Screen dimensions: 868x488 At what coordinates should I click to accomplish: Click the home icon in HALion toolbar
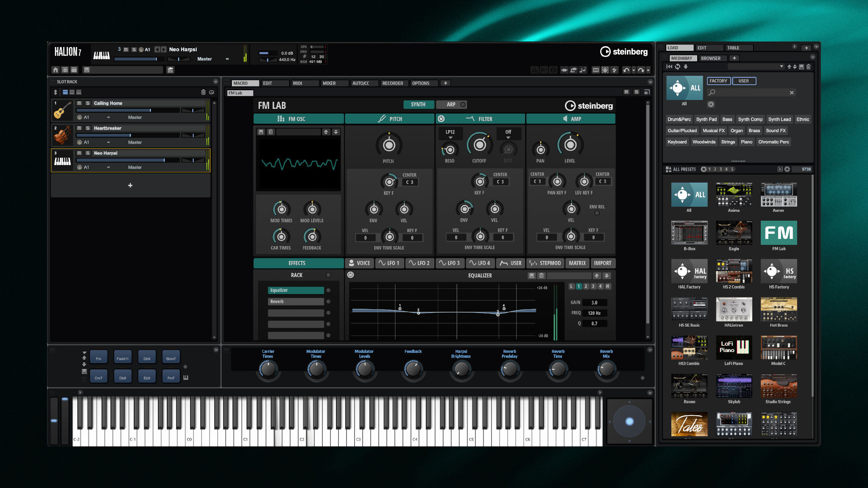(x=56, y=70)
